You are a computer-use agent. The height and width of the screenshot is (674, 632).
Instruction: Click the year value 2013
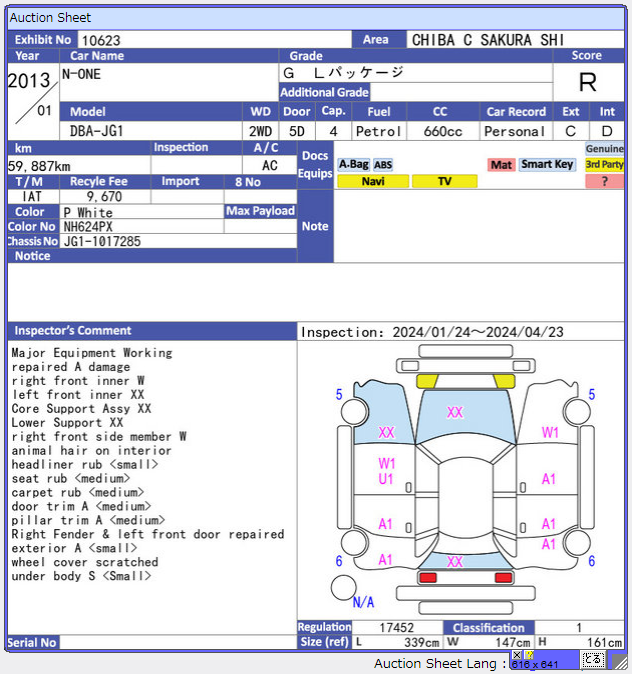point(29,80)
